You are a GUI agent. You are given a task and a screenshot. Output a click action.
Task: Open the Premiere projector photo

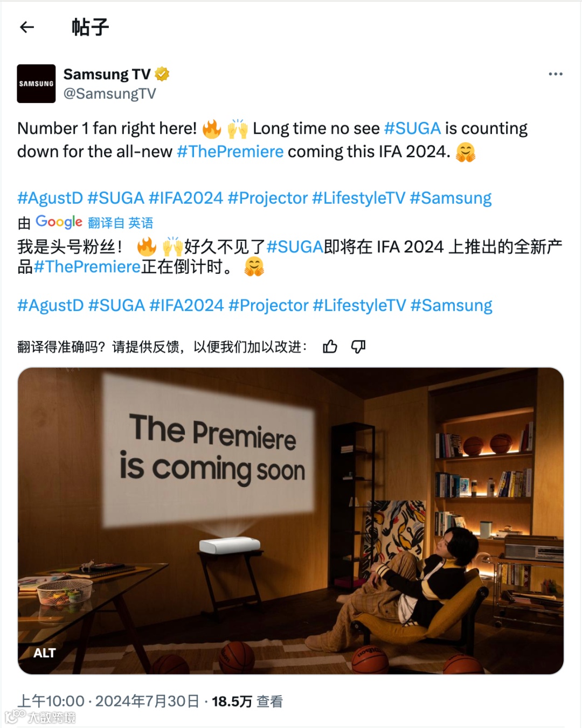[290, 521]
